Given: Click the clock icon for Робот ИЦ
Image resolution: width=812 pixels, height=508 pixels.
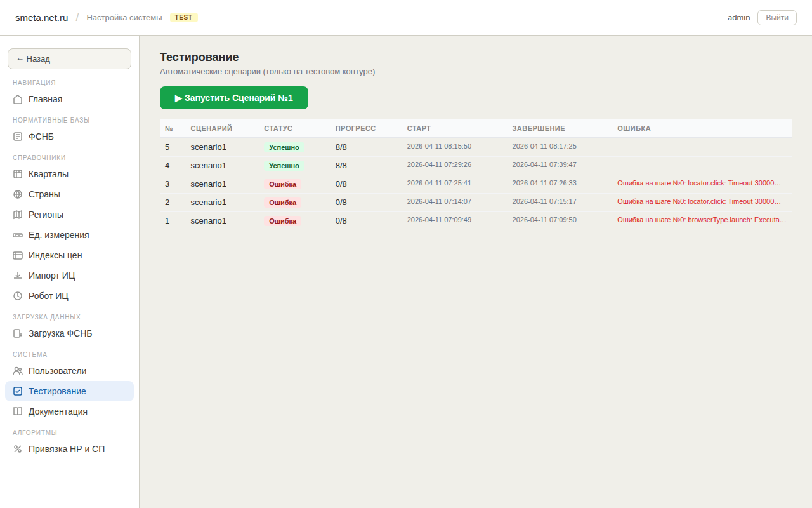Looking at the screenshot, I should point(18,296).
